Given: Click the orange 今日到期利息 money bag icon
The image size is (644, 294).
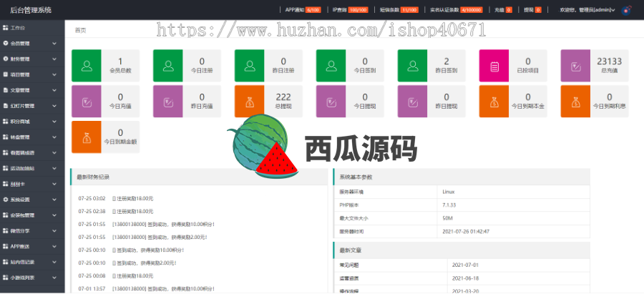Looking at the screenshot, I should 575,102.
